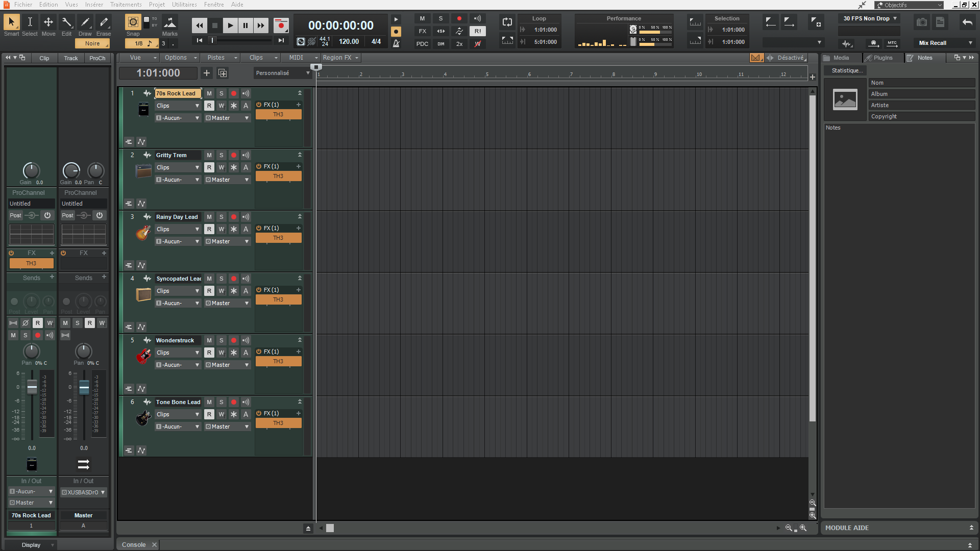Click in the Artiste input field

[x=921, y=105]
